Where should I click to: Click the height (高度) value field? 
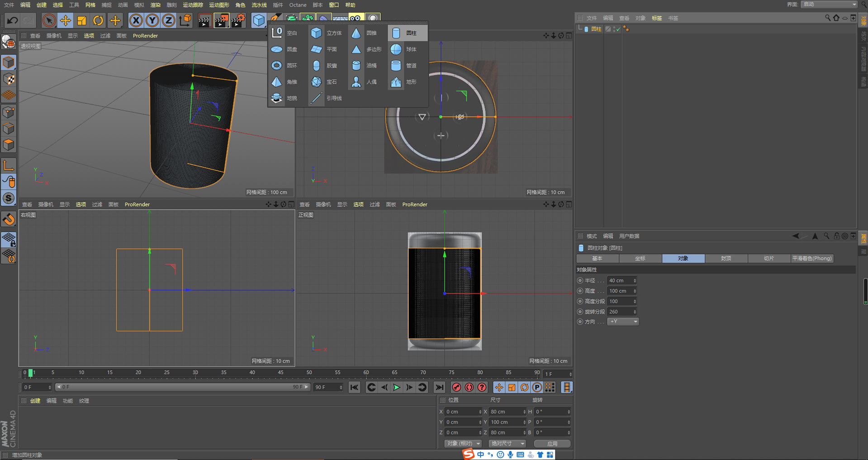[620, 291]
